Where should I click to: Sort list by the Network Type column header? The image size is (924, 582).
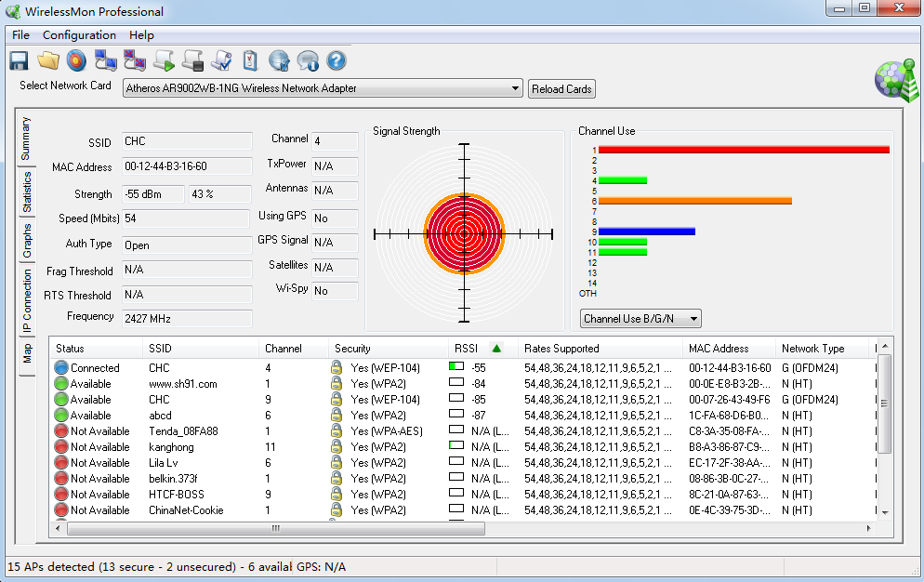823,349
